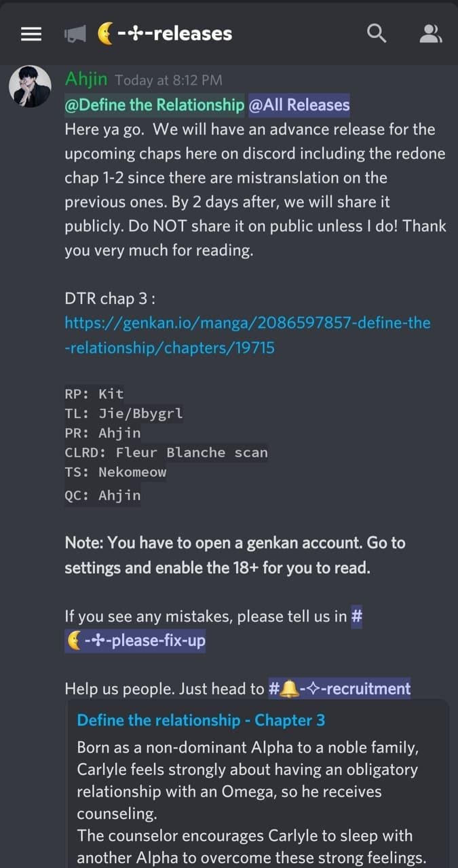Image resolution: width=458 pixels, height=868 pixels.
Task: Select the @Define the Relationship mention
Action: click(155, 105)
